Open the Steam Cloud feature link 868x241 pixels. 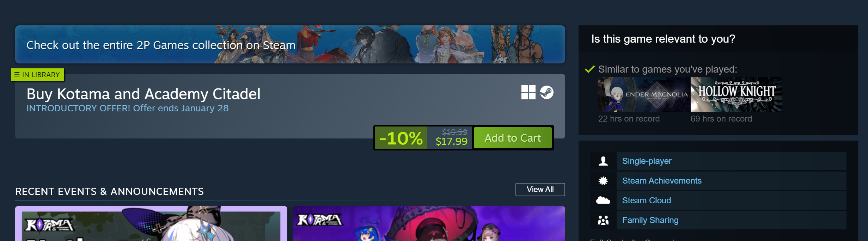647,200
